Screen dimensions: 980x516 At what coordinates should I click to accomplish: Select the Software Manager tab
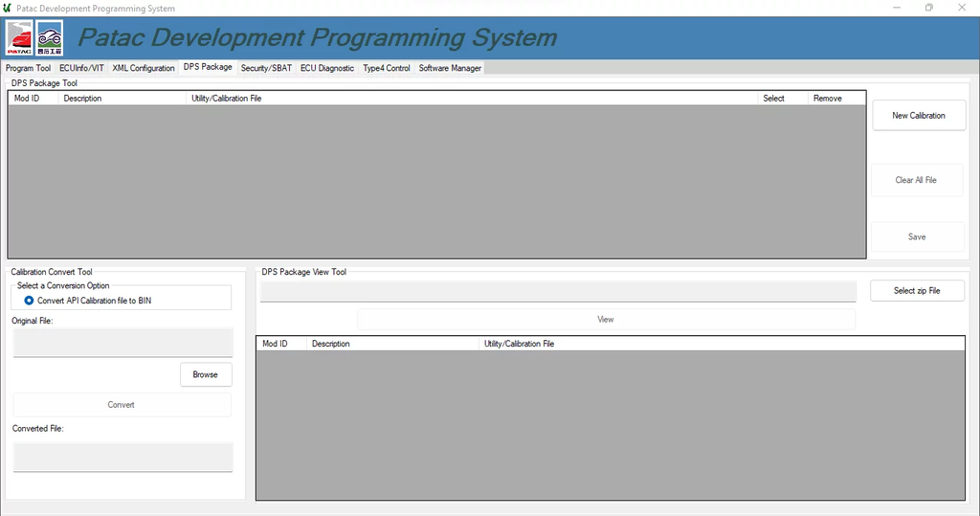click(x=450, y=68)
